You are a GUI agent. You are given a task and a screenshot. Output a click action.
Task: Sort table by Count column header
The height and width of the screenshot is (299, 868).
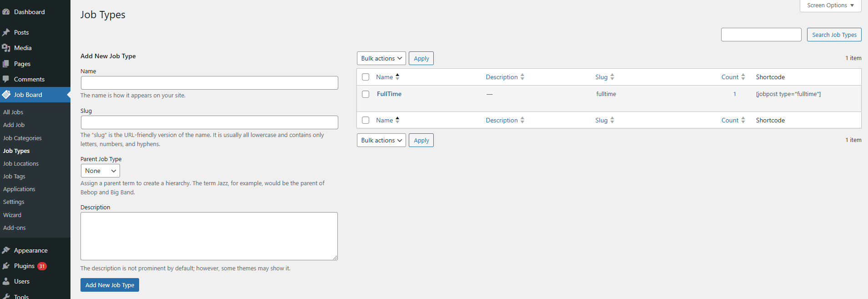point(730,77)
